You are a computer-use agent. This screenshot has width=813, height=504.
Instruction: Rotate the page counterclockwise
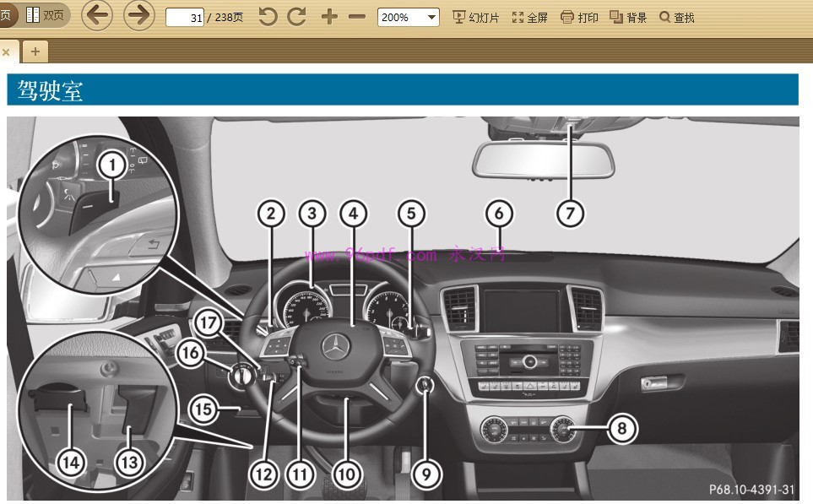(x=268, y=17)
